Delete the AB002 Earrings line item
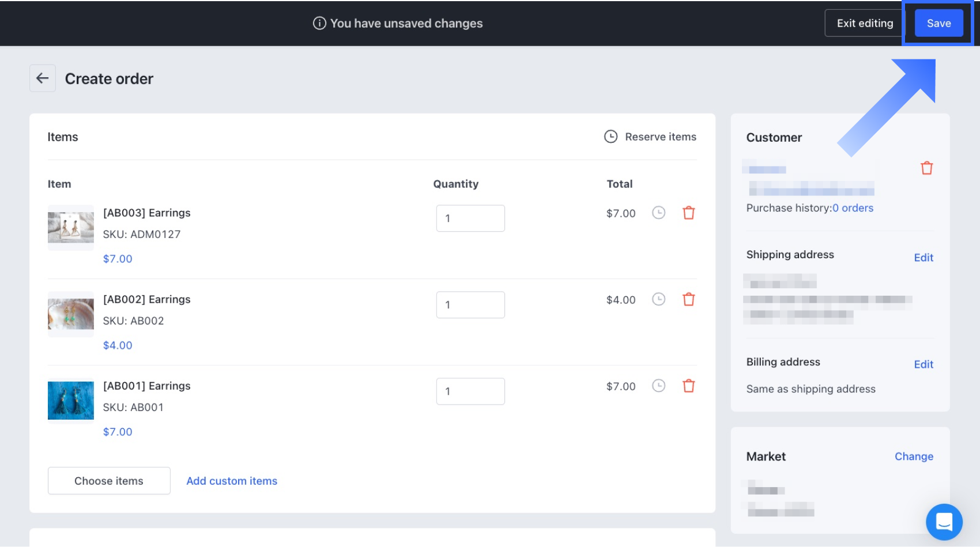This screenshot has width=980, height=547. tap(688, 300)
